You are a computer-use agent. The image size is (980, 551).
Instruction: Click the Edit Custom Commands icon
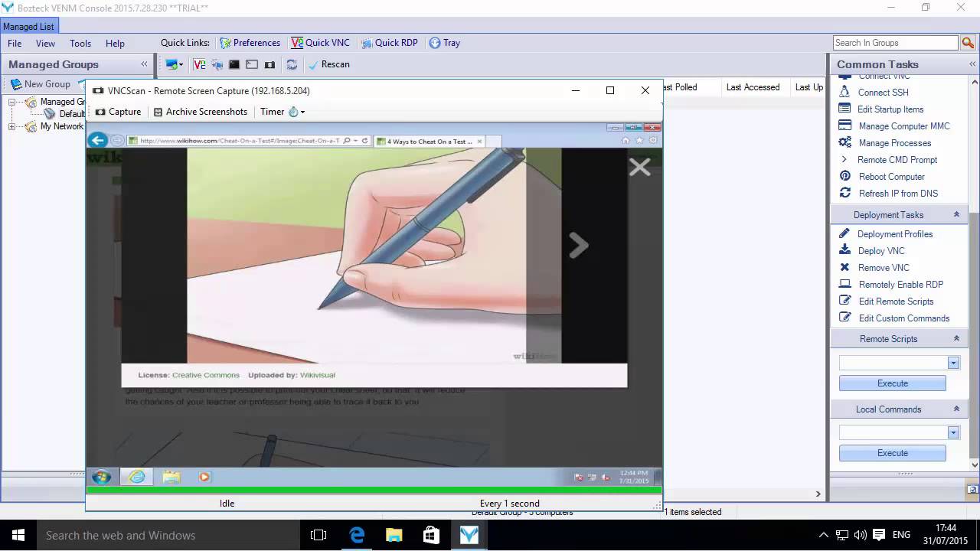(845, 318)
